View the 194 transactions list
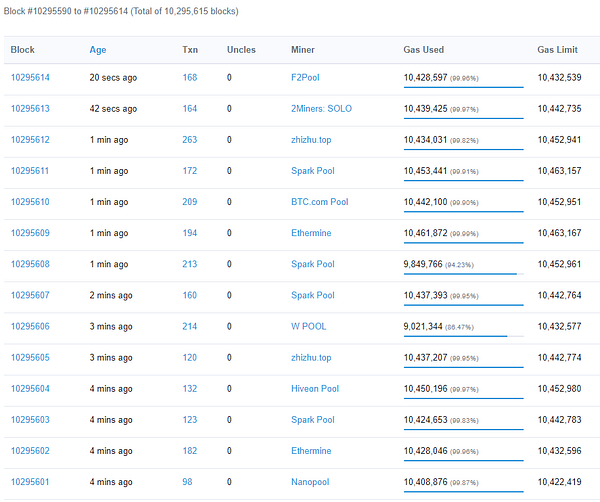This screenshot has height=502, width=600. click(190, 233)
